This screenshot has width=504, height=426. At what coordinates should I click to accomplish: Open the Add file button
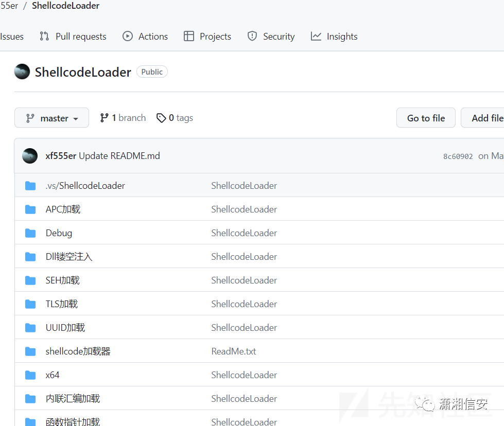coord(482,118)
